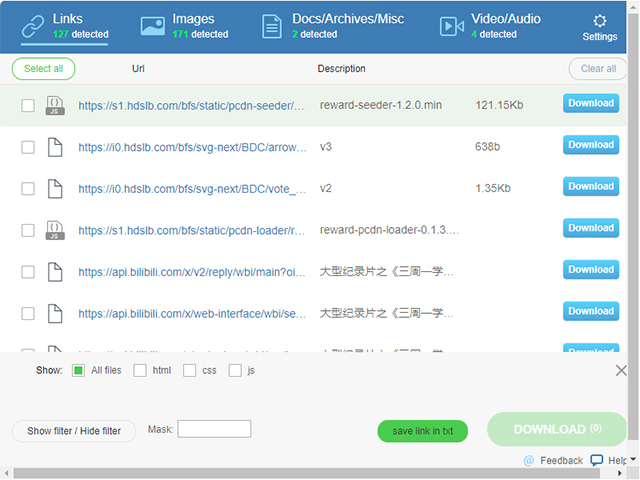Download the web-interface/wbi row file
640x480 pixels.
click(591, 311)
